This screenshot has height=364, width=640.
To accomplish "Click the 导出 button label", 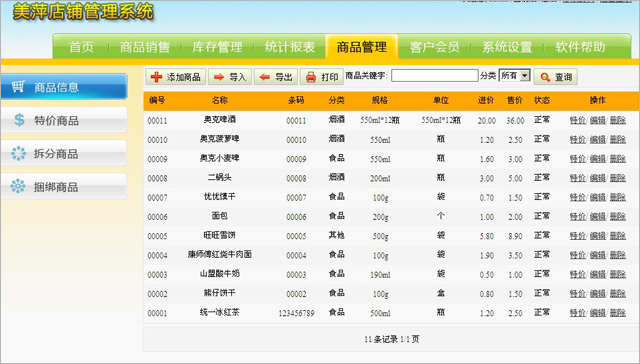I will (x=283, y=77).
